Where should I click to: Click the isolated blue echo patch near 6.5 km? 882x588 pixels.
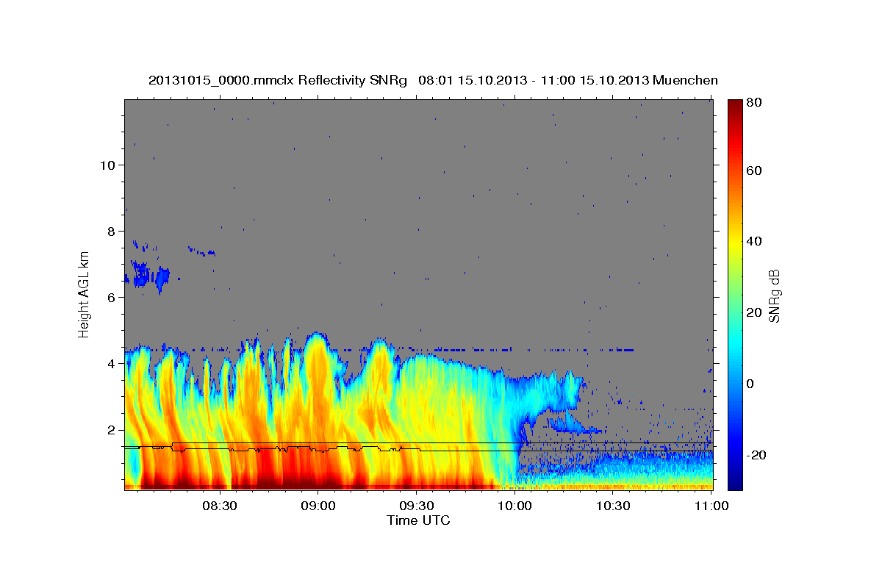(147, 276)
